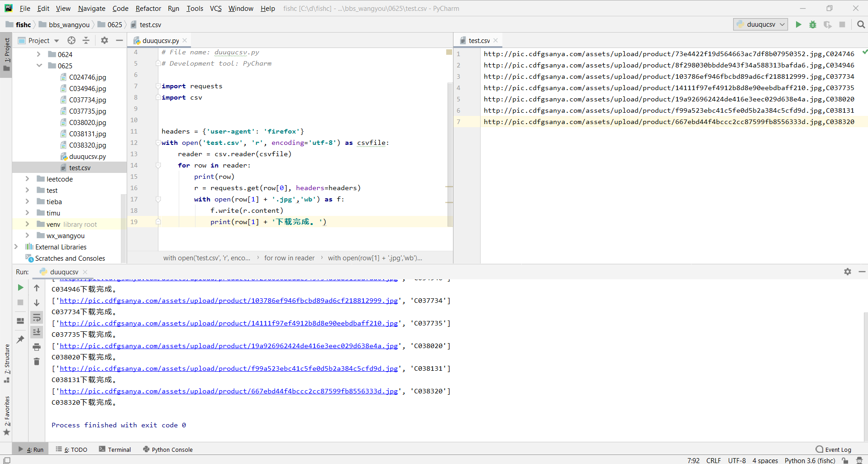868x464 pixels.
Task: Collapse the 0625 folder
Action: pos(39,66)
